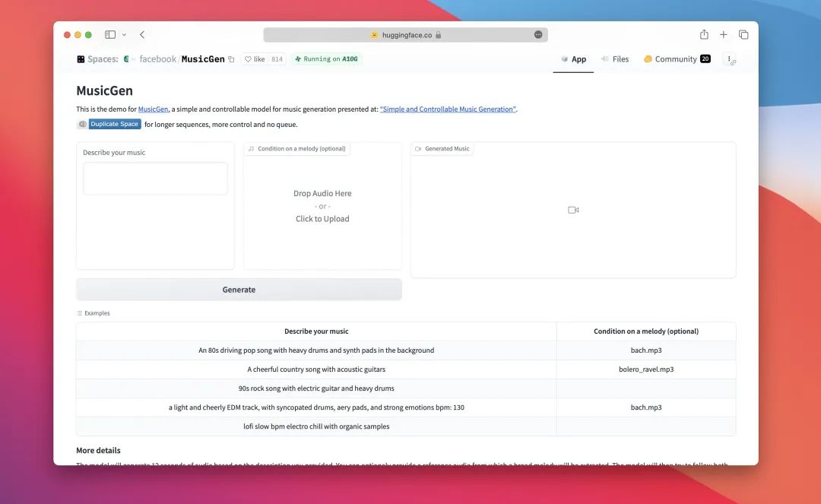Click the video icon on Generated Music label
821x504 pixels.
coord(418,149)
